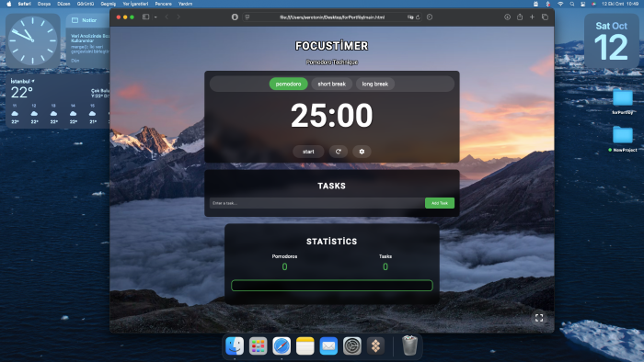Expand İstanbul location in weather widget
Screen dimensions: 644x362
point(23,81)
